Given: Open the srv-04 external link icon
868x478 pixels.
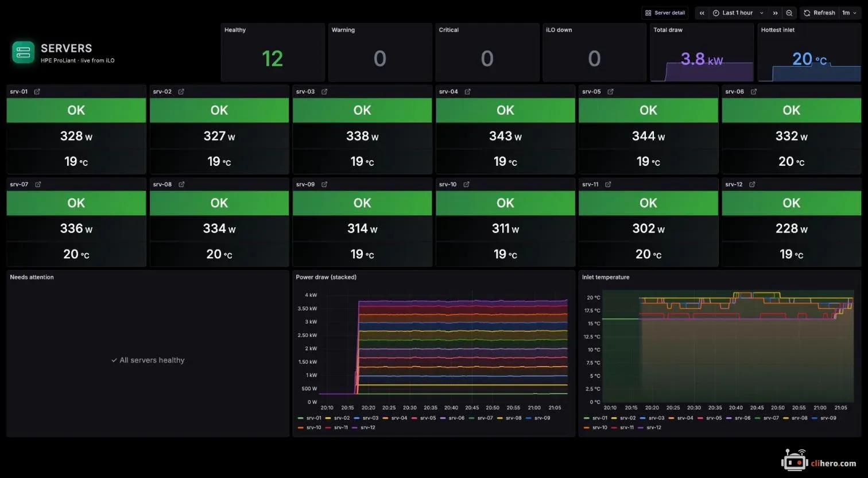Looking at the screenshot, I should [x=467, y=92].
